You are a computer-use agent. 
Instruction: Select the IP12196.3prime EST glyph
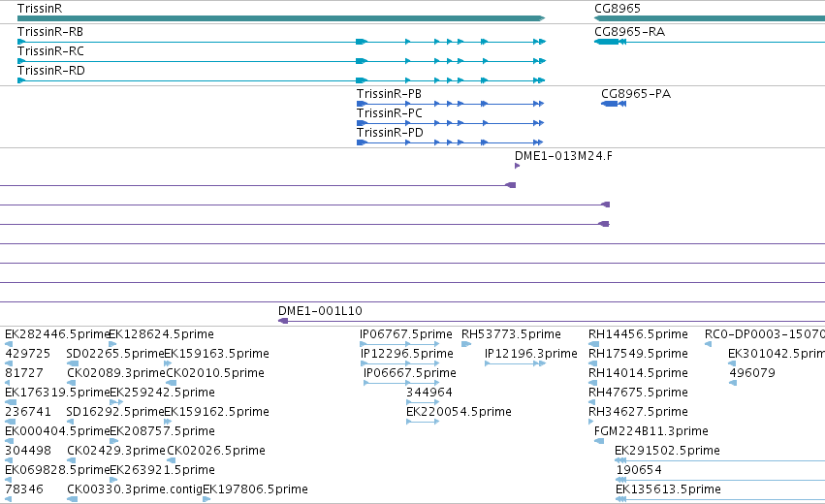(x=515, y=363)
